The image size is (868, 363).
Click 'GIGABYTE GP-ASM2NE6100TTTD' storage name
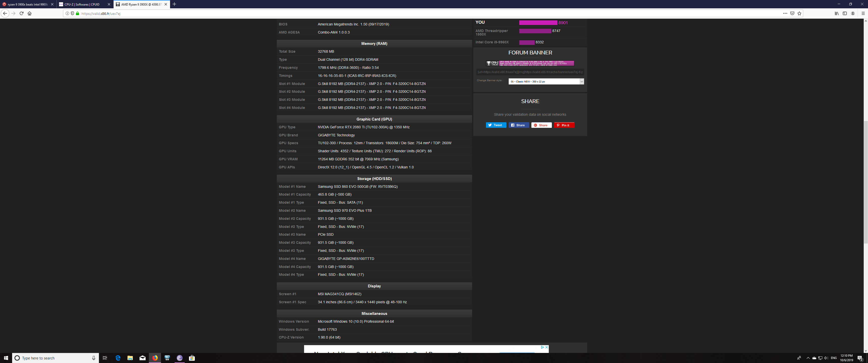click(x=346, y=259)
